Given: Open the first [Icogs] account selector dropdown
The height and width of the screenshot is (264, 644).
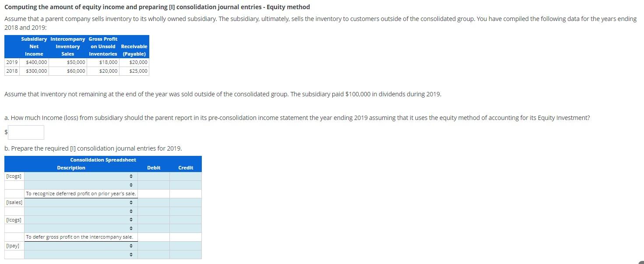Looking at the screenshot, I should point(130,176).
